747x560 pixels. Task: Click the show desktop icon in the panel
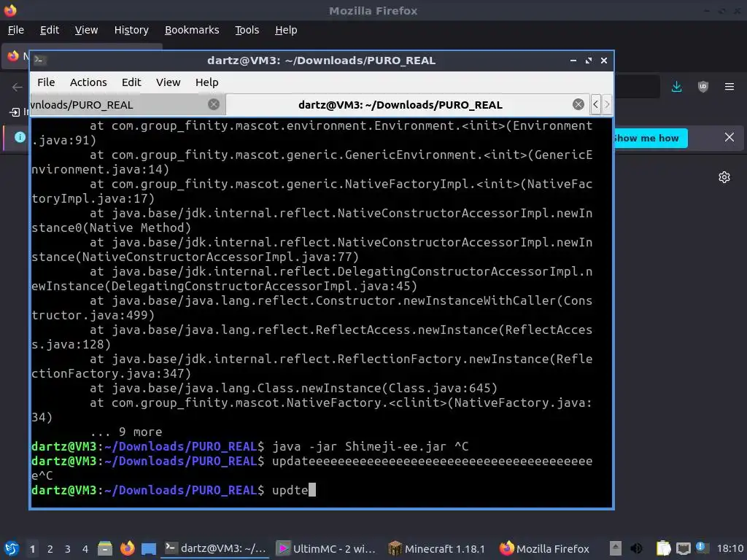[149, 548]
